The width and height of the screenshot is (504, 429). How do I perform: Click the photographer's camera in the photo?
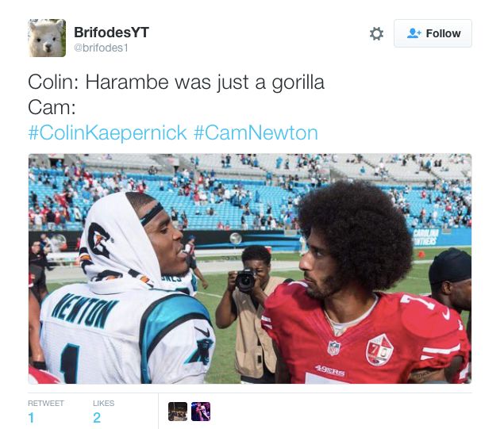click(x=247, y=281)
